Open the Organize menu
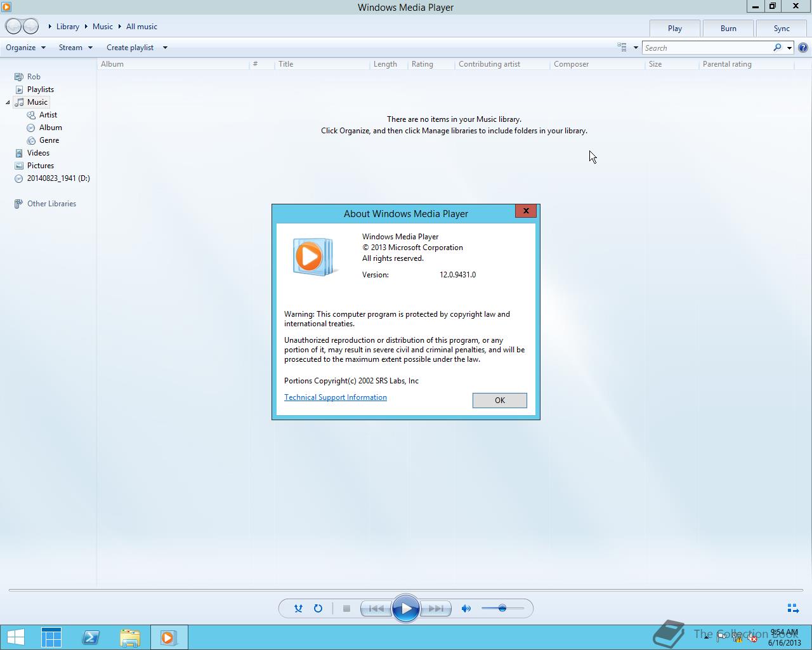This screenshot has width=812, height=650. coord(25,48)
